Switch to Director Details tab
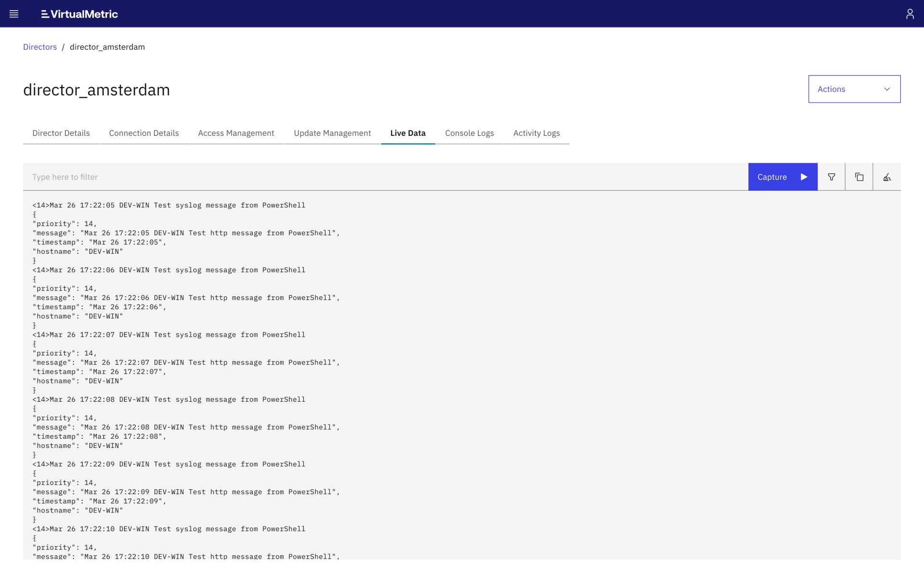Screen dimensions: 924x578 coord(61,133)
